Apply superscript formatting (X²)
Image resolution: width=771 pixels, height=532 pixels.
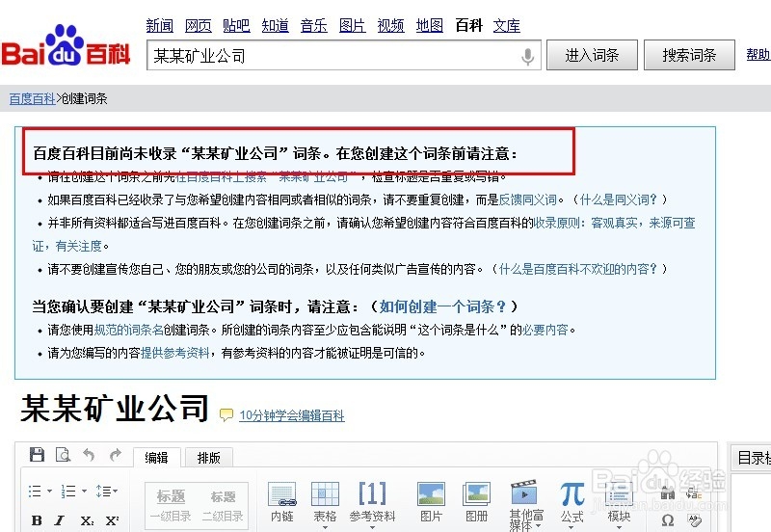point(112,520)
